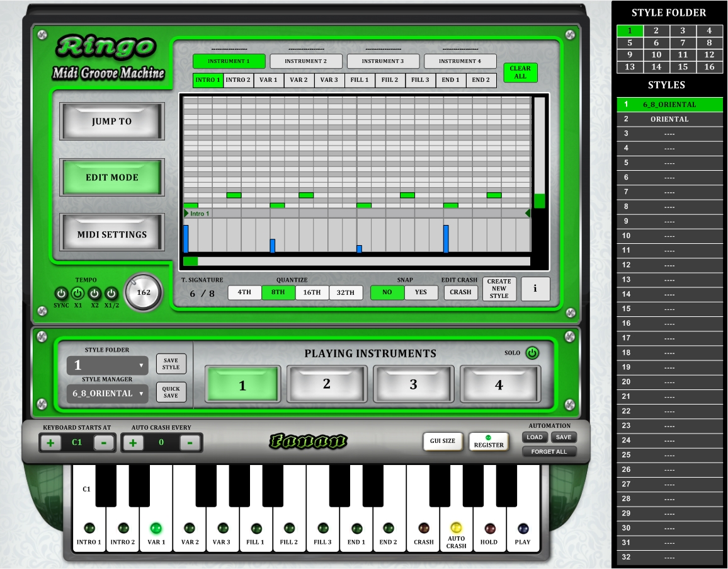Toggle the SOLO power button
This screenshot has width=728, height=569.
click(x=532, y=353)
